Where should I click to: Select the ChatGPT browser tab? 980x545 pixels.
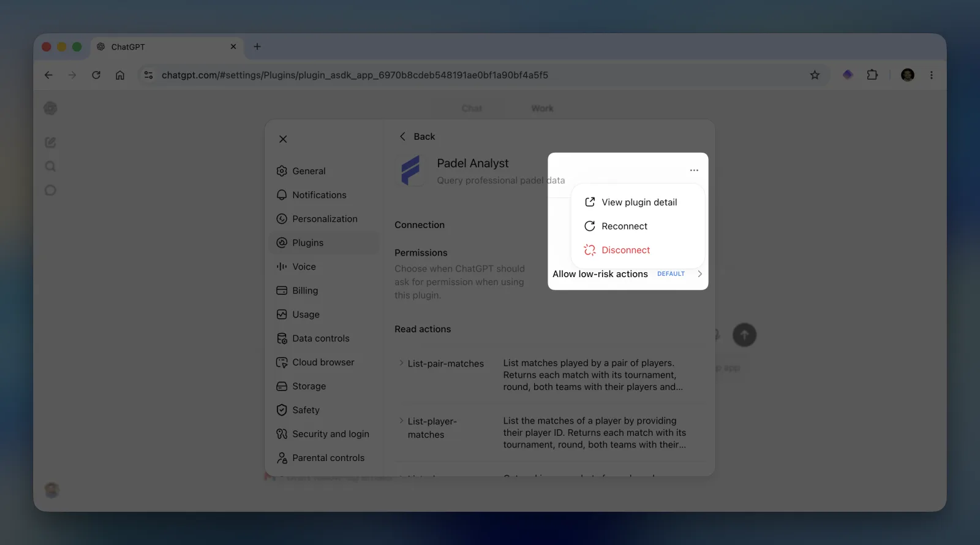click(x=167, y=47)
